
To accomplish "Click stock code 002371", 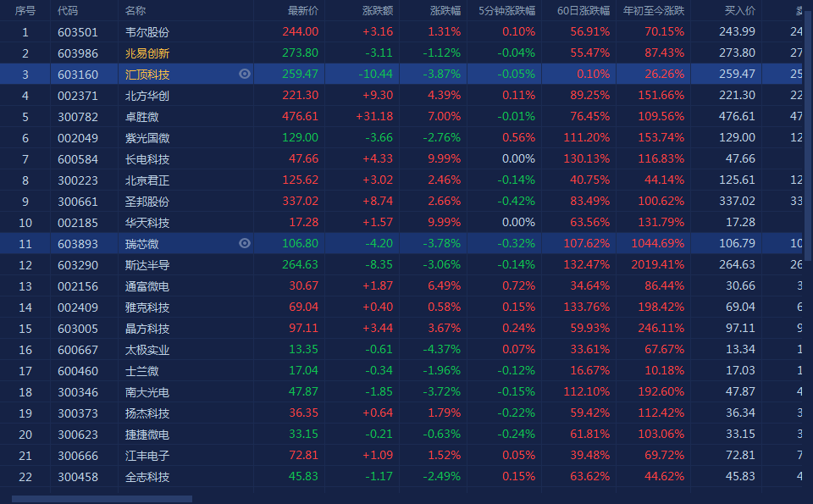I will [78, 96].
